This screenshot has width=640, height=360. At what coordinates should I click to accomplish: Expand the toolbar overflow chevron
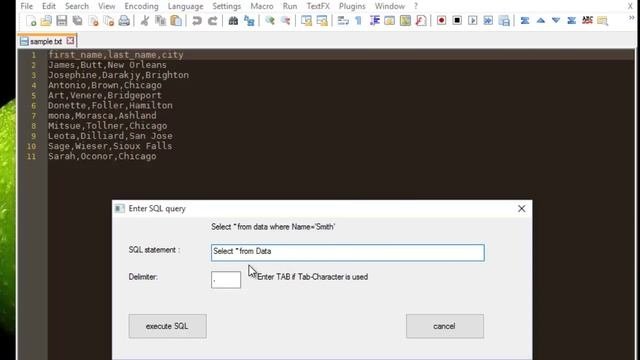click(x=631, y=18)
